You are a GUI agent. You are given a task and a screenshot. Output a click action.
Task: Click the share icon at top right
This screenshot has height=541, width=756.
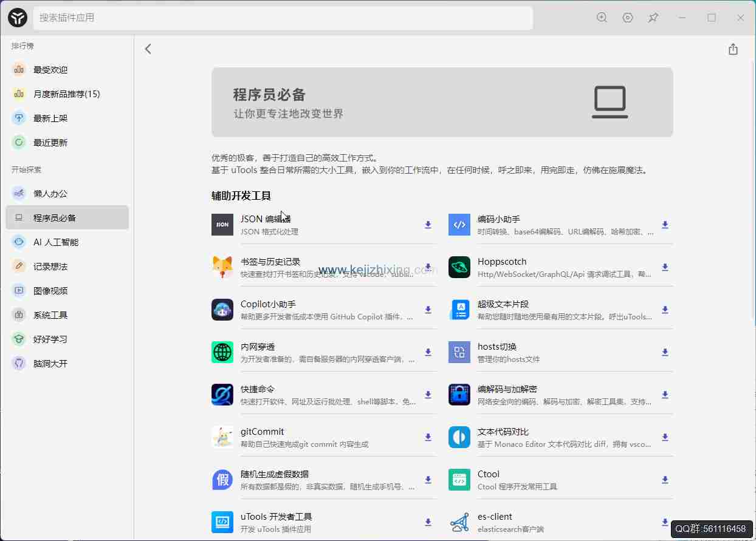pyautogui.click(x=733, y=49)
